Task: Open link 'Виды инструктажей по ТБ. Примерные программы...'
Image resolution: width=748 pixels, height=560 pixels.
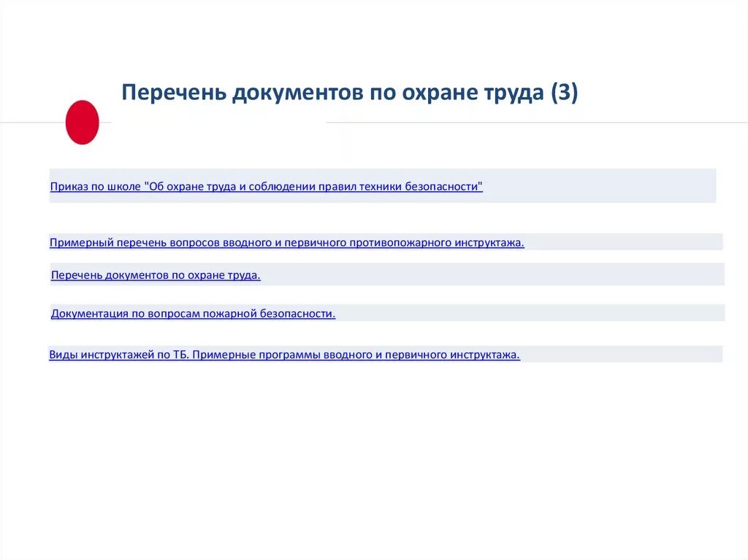Action: 284,355
